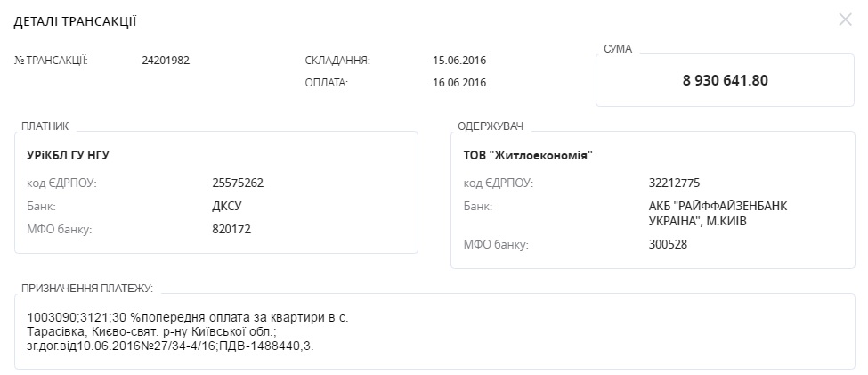Click the sum amount 8 930 641.80
The height and width of the screenshot is (375, 868).
tap(725, 80)
